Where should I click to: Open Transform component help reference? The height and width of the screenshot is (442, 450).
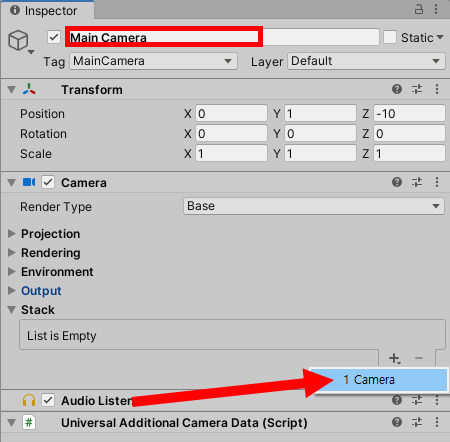397,89
